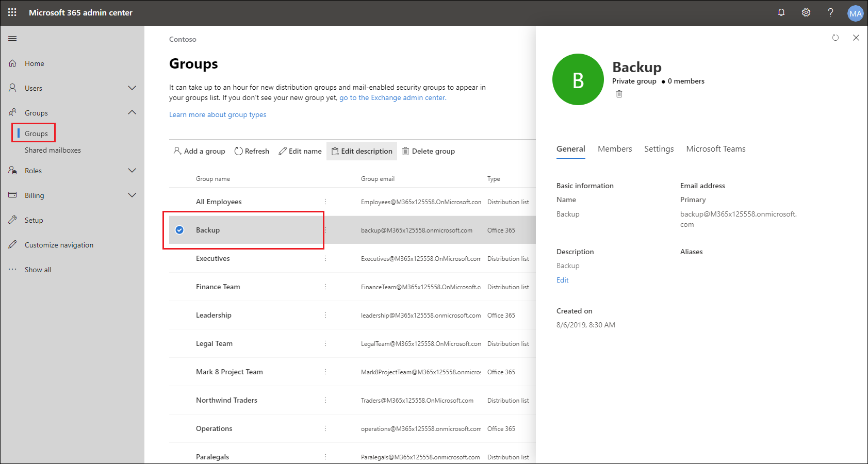The width and height of the screenshot is (868, 464).
Task: Open more actions for All Employees
Action: pyautogui.click(x=325, y=202)
